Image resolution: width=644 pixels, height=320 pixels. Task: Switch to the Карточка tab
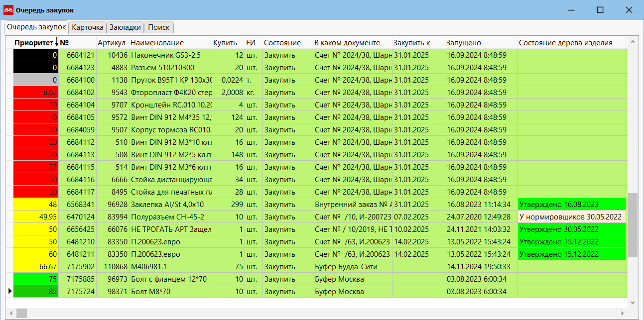[88, 27]
